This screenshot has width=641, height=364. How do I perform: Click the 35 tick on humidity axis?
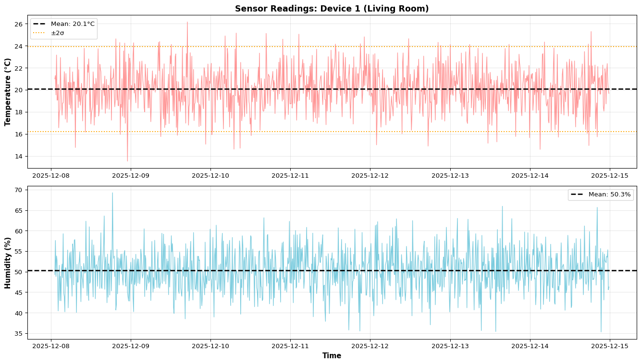tap(19, 334)
